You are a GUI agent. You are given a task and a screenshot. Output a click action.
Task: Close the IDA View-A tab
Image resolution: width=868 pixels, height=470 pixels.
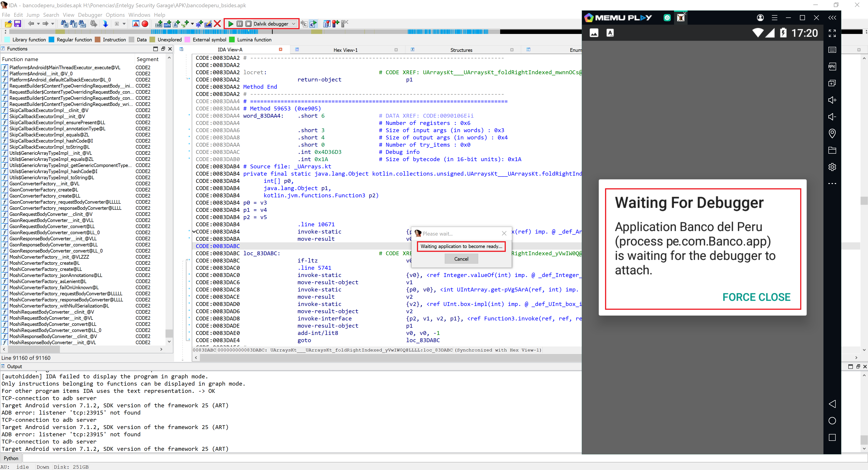pyautogui.click(x=280, y=50)
